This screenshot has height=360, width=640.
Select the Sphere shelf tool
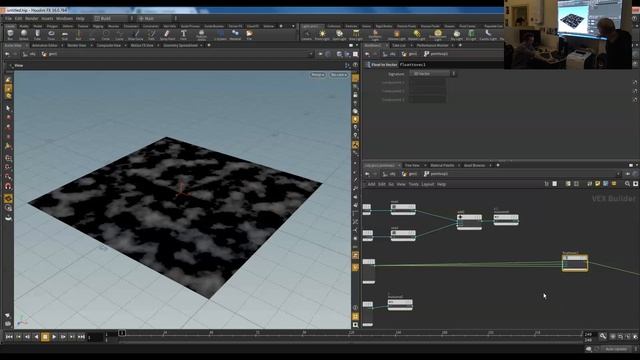24,35
